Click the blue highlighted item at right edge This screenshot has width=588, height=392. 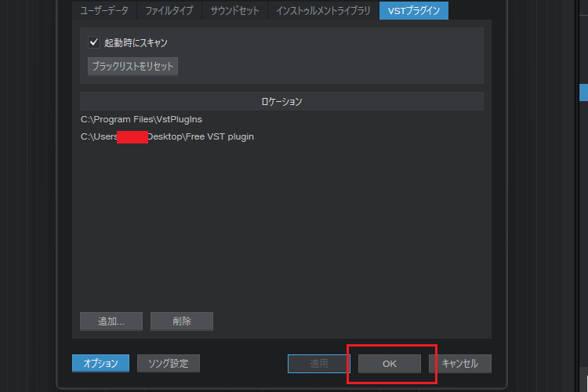(x=583, y=93)
